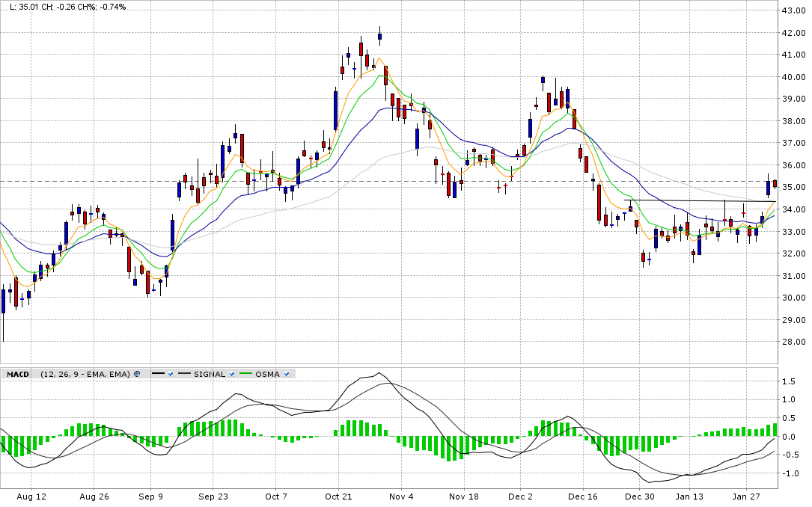812x507 pixels.
Task: Click the thick black MACD line sample
Action: (158, 374)
